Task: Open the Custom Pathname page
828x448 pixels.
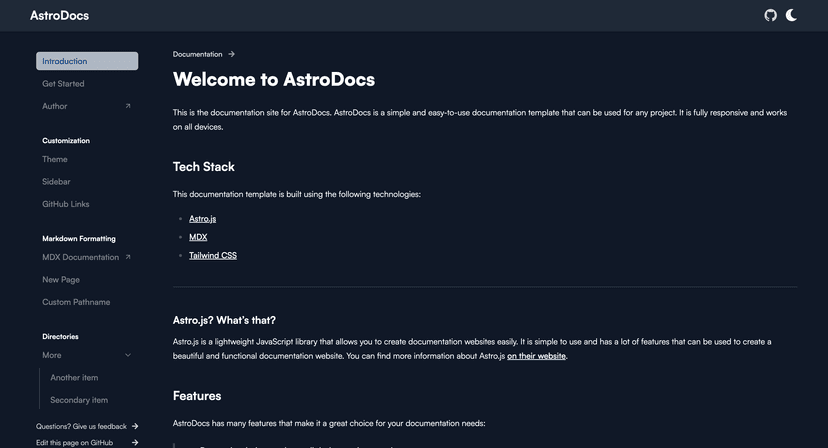Action: coord(76,302)
